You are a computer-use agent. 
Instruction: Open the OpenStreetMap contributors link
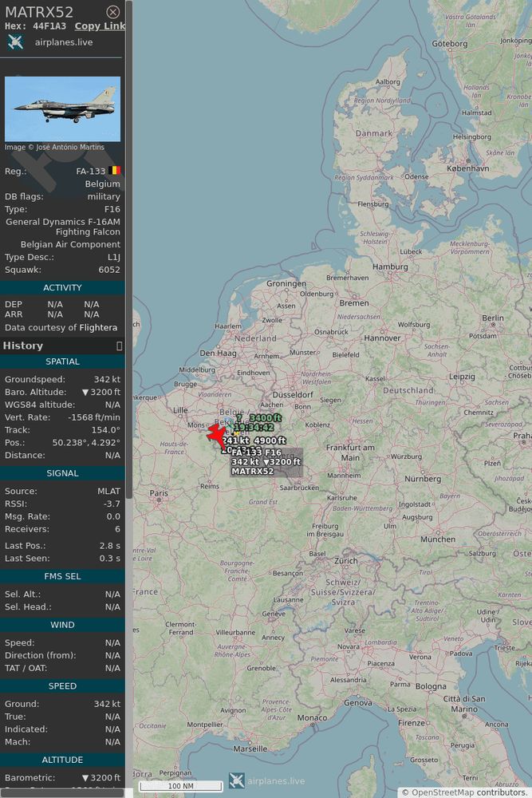point(468,792)
